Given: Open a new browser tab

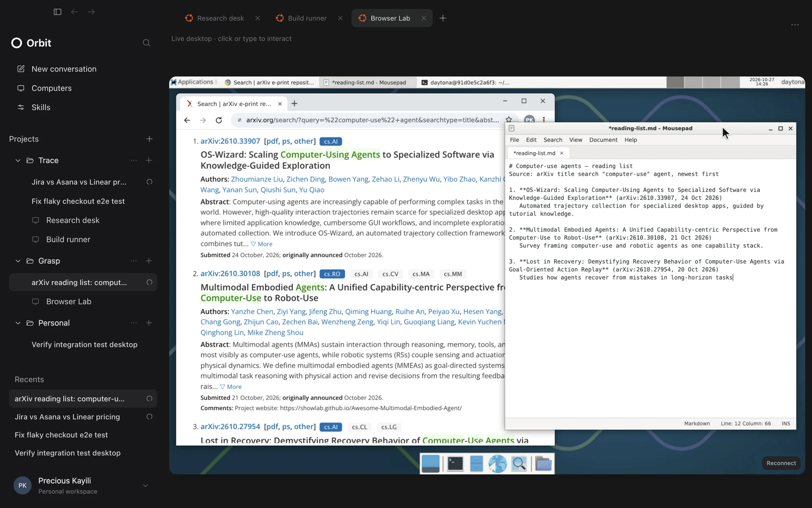Looking at the screenshot, I should click(294, 104).
